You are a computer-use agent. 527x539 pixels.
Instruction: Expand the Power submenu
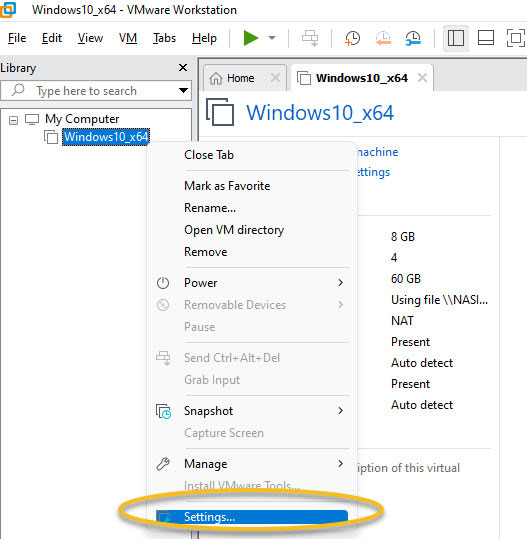coord(253,283)
